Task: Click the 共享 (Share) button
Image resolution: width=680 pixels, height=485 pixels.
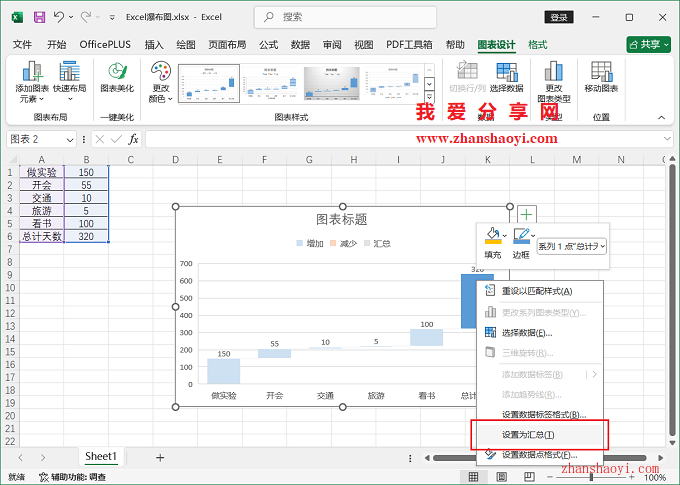Action: pos(648,45)
